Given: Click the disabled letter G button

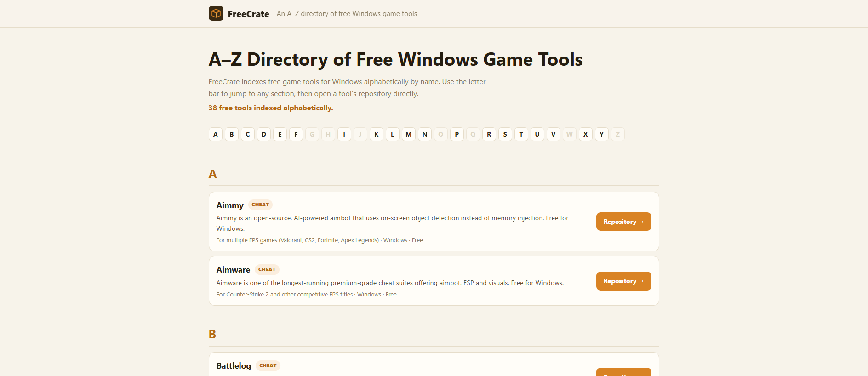Looking at the screenshot, I should pos(312,134).
